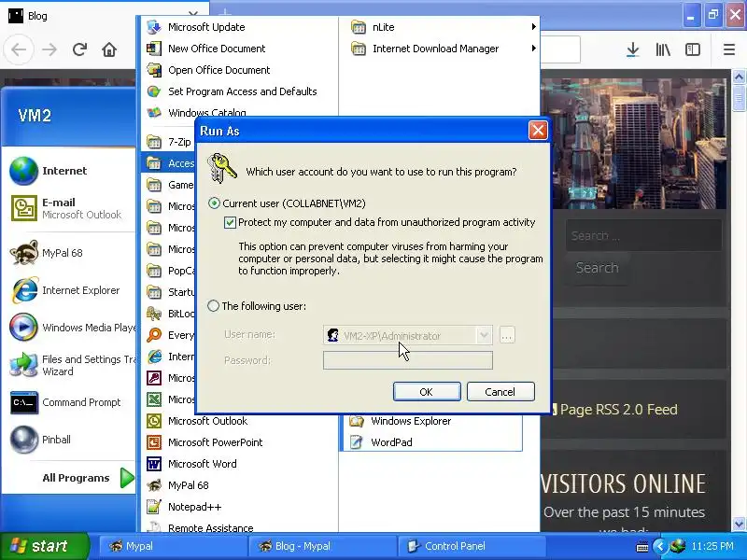This screenshot has height=560, width=747.
Task: Launch Internet globe icon in Start menu
Action: coord(24,171)
